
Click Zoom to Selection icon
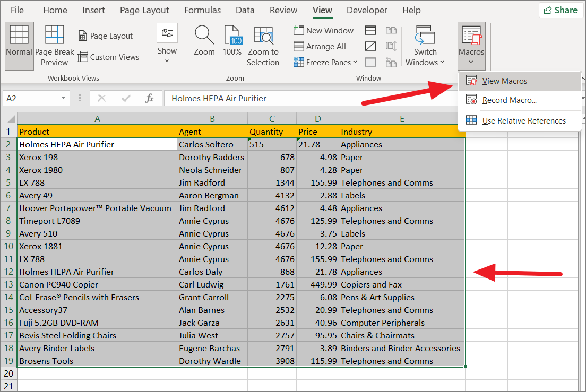[x=263, y=36]
